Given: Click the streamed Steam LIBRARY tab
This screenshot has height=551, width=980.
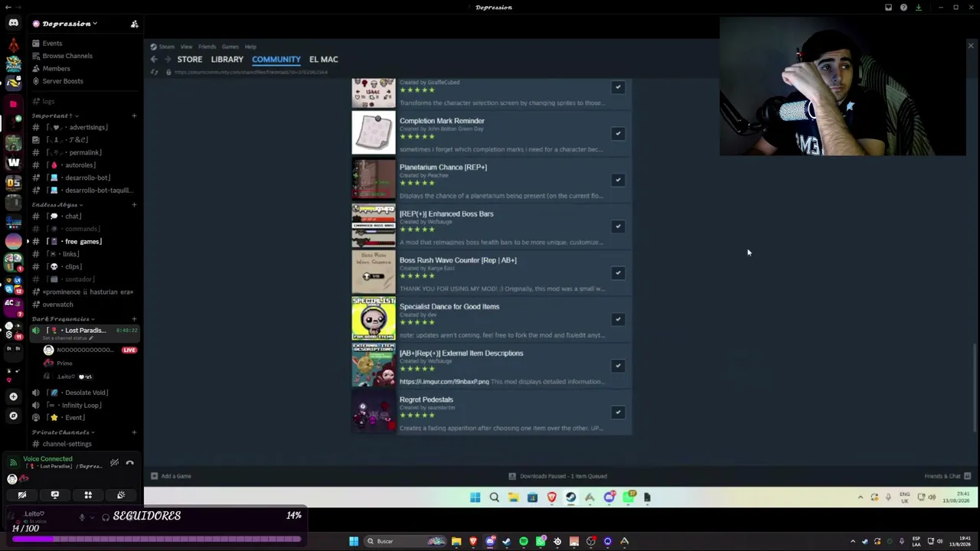Looking at the screenshot, I should (227, 60).
